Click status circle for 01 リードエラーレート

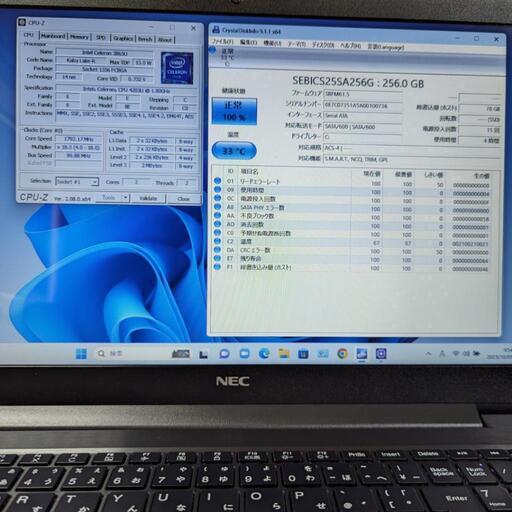point(217,181)
